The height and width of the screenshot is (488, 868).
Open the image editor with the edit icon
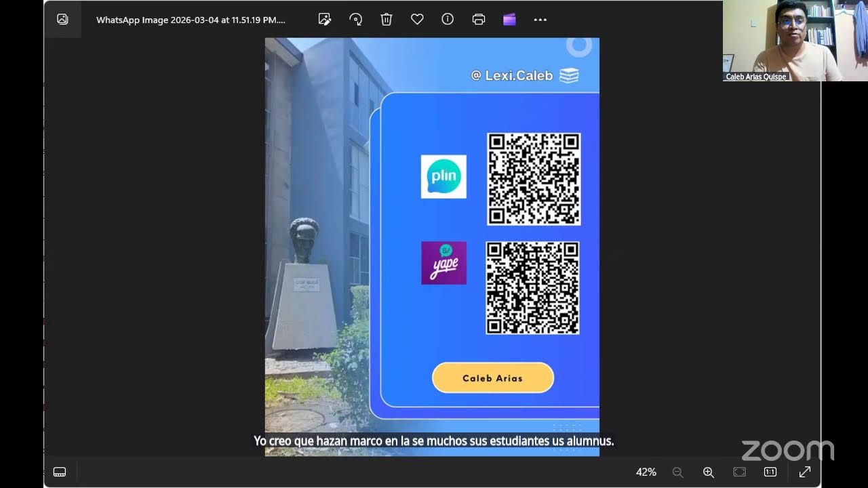325,20
